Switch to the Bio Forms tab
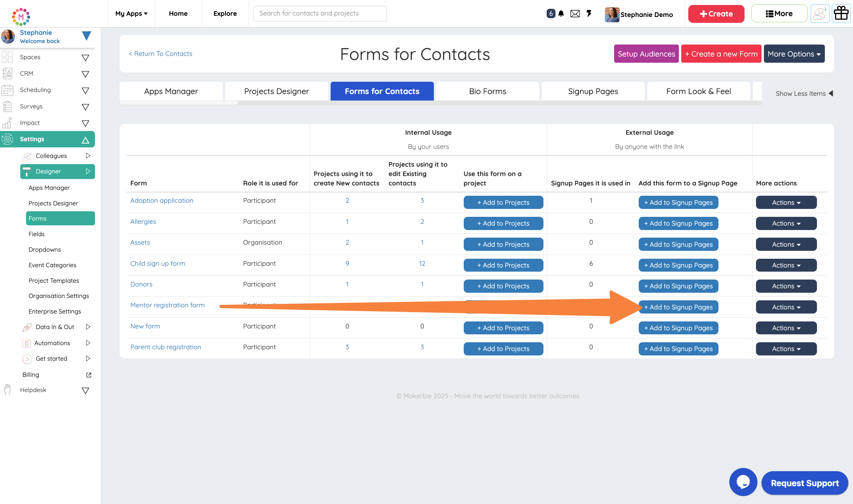 tap(487, 91)
